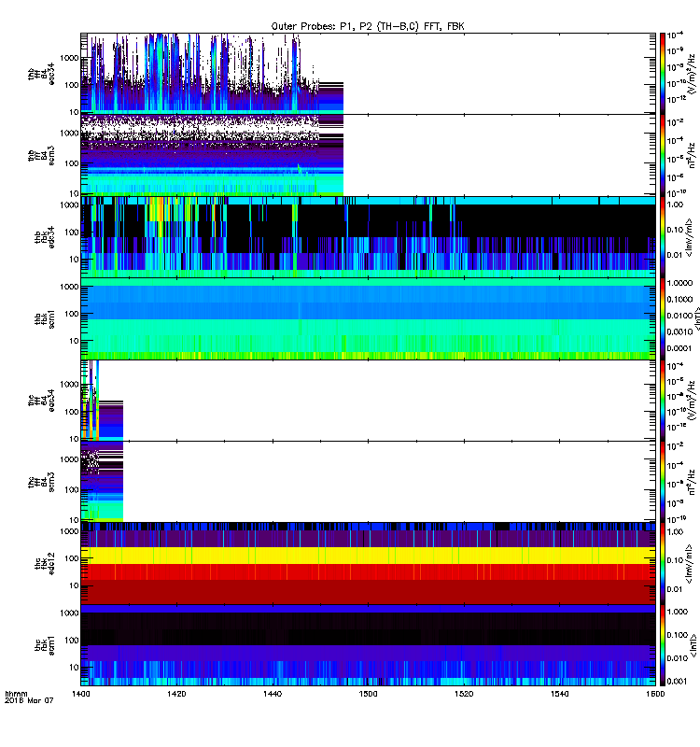Click the thc fff scm3 color bar

point(662,482)
